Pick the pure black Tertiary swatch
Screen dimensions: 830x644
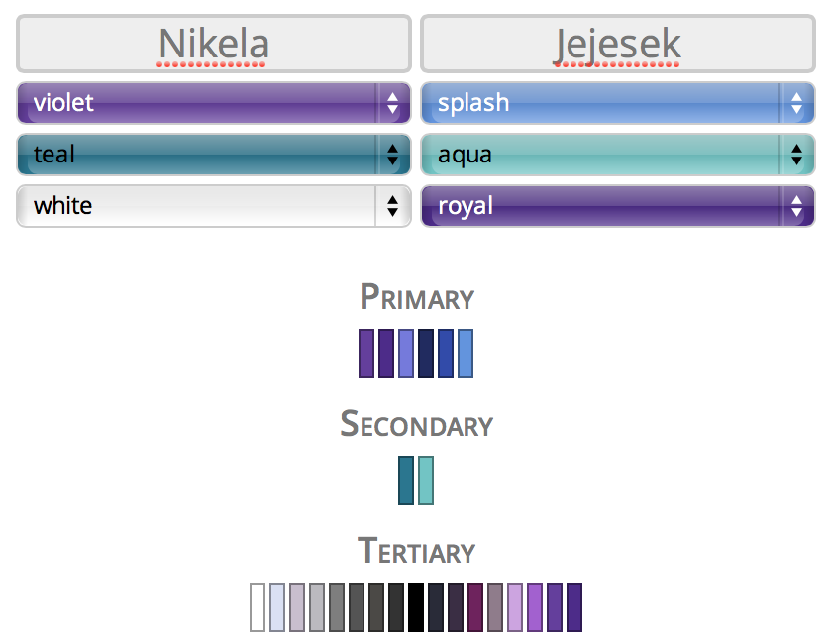click(x=416, y=607)
